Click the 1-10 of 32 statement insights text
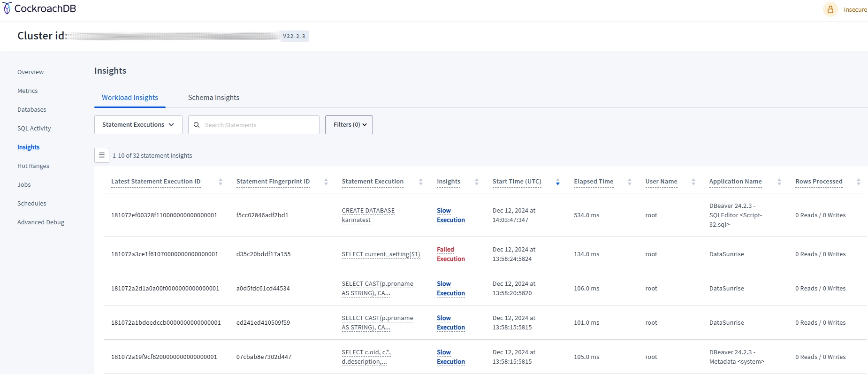Viewport: 868px width, 374px height. pos(152,155)
